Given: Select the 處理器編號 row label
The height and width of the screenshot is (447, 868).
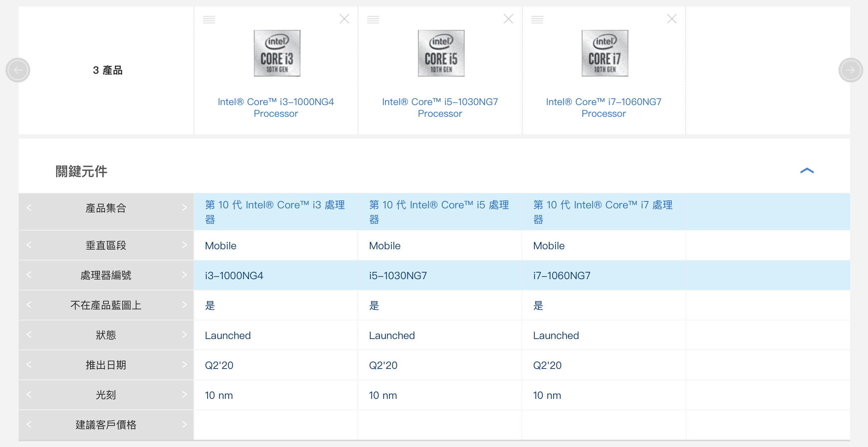Looking at the screenshot, I should coord(106,275).
